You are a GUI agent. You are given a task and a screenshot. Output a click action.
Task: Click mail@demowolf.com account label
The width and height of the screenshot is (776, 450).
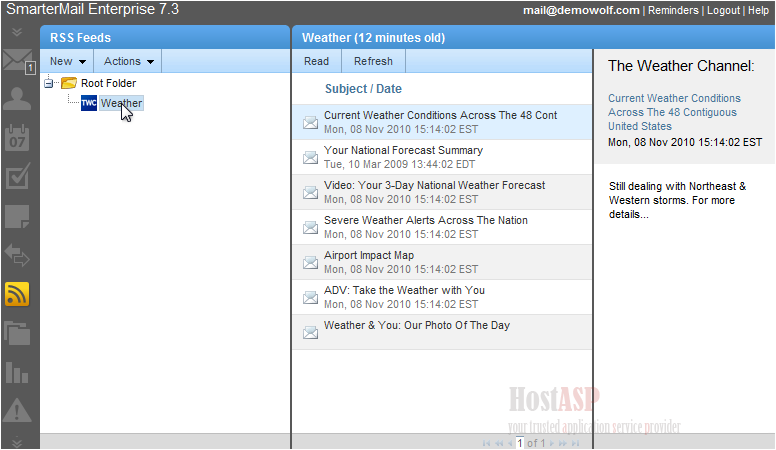[x=581, y=10]
